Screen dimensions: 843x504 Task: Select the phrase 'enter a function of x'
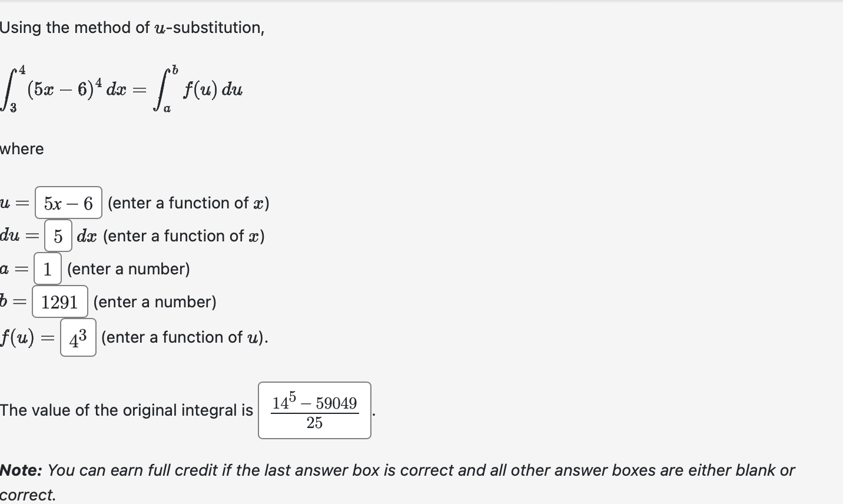click(188, 203)
